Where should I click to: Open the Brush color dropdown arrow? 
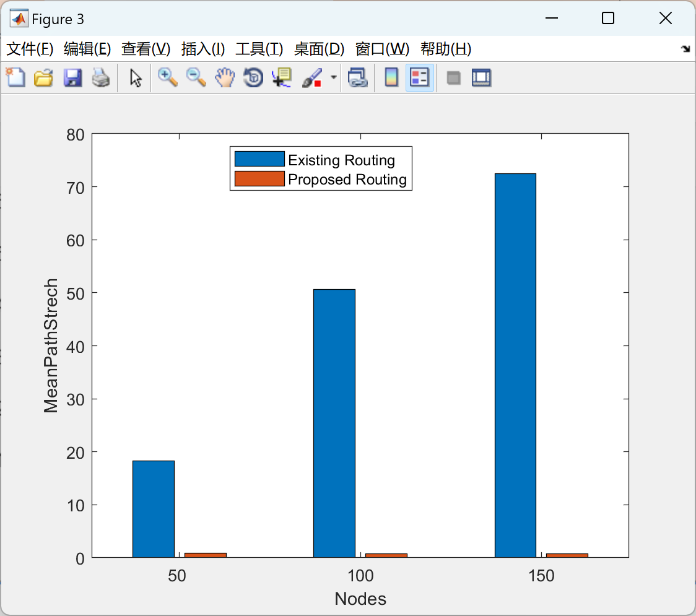(333, 77)
